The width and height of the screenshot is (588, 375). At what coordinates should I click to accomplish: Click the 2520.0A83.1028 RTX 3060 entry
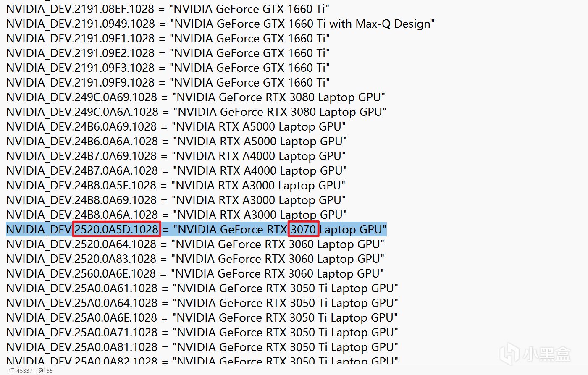(x=195, y=259)
